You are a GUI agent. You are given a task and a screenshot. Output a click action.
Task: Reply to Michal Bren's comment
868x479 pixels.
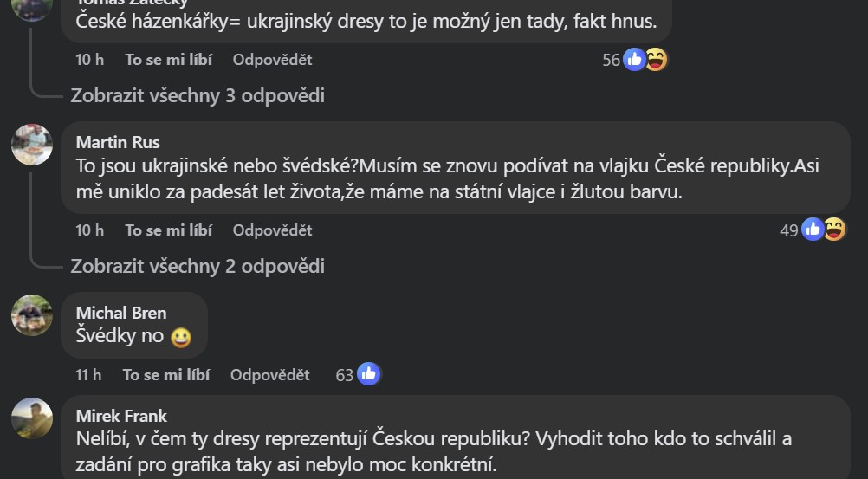(x=269, y=375)
